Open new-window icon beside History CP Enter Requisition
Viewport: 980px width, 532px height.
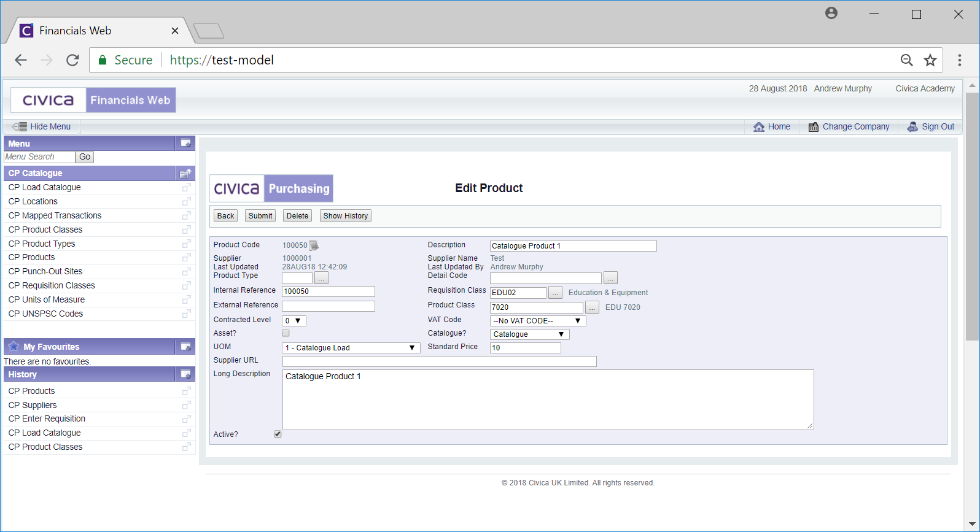click(x=187, y=418)
